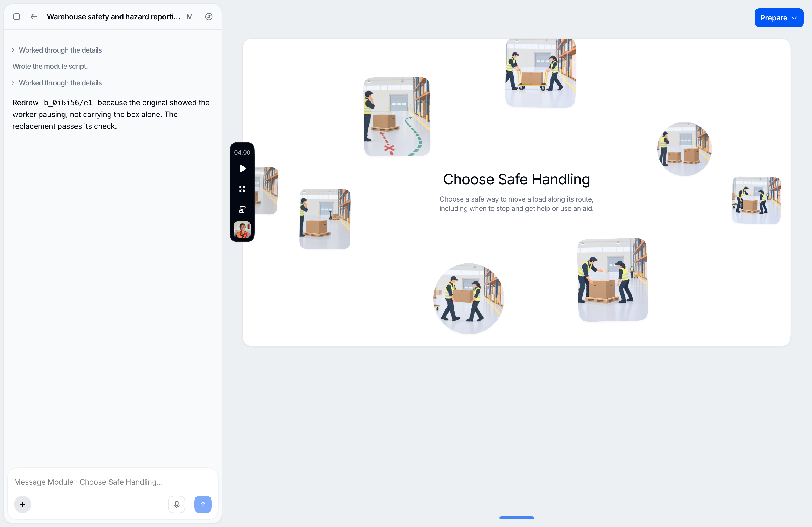Toggle the sidebar panel icon
The width and height of the screenshot is (812, 527).
(x=16, y=17)
